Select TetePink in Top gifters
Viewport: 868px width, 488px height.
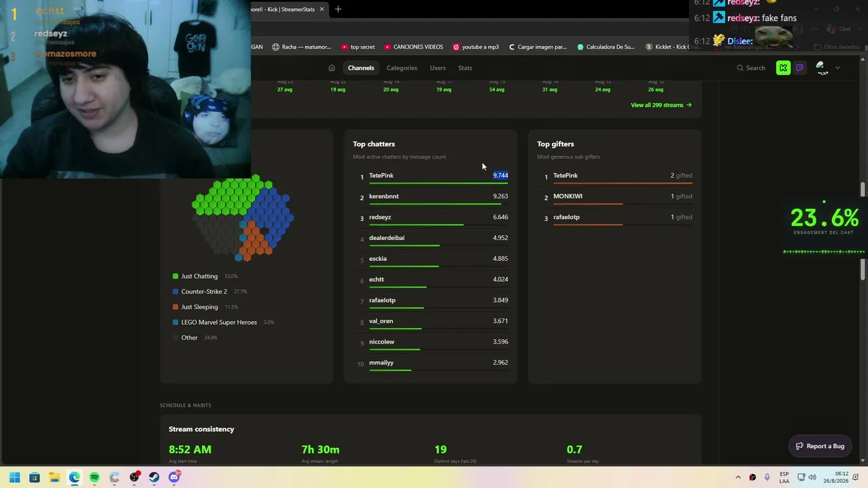[566, 176]
